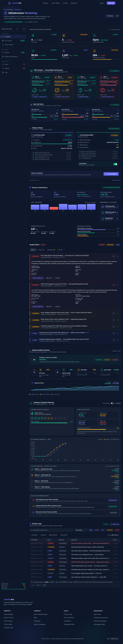
Task: Click the Active Inference Nodes card icon
Action: pos(64,36)
